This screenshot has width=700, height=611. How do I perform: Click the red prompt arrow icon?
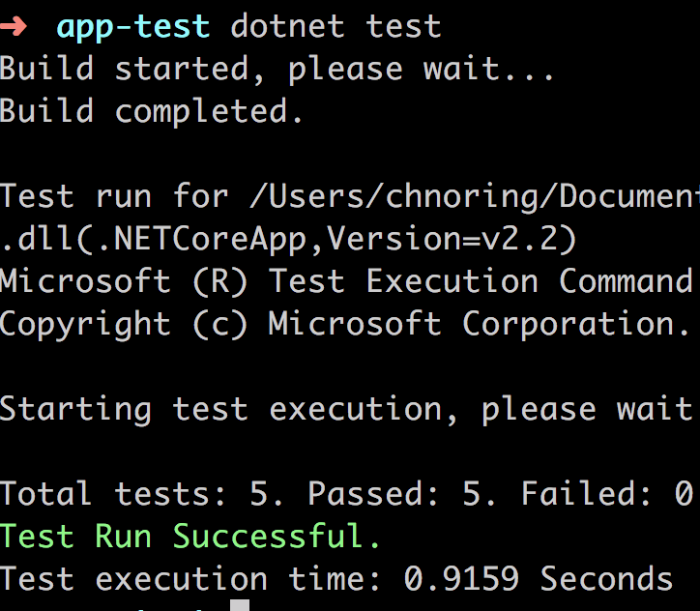click(14, 26)
